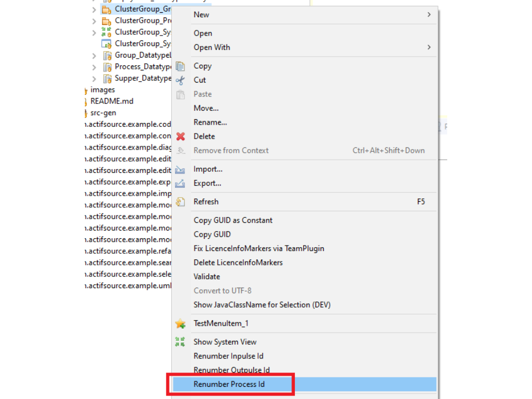
Task: Select README.md in the project tree
Action: pos(111,101)
